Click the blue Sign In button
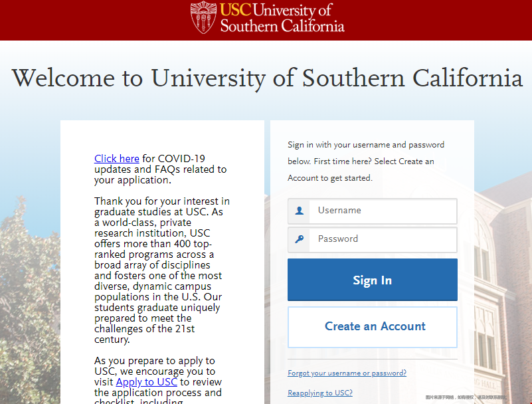Screen dimensions: 532x404 coord(372,280)
